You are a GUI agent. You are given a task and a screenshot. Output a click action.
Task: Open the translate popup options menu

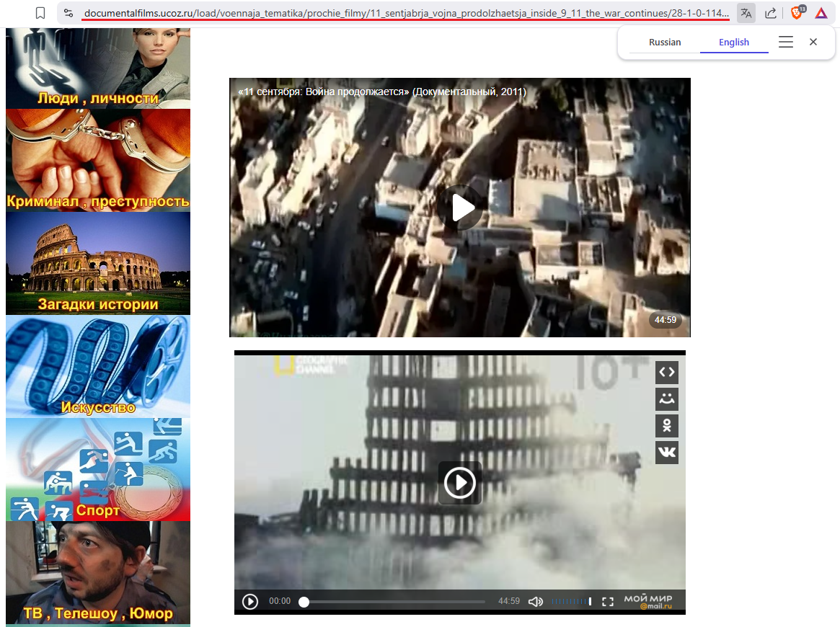[786, 42]
